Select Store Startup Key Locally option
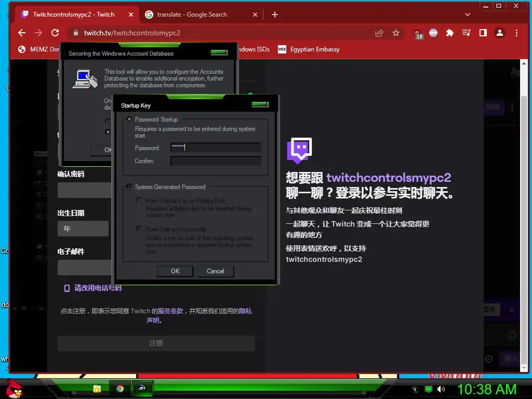The image size is (532, 399). pyautogui.click(x=138, y=229)
